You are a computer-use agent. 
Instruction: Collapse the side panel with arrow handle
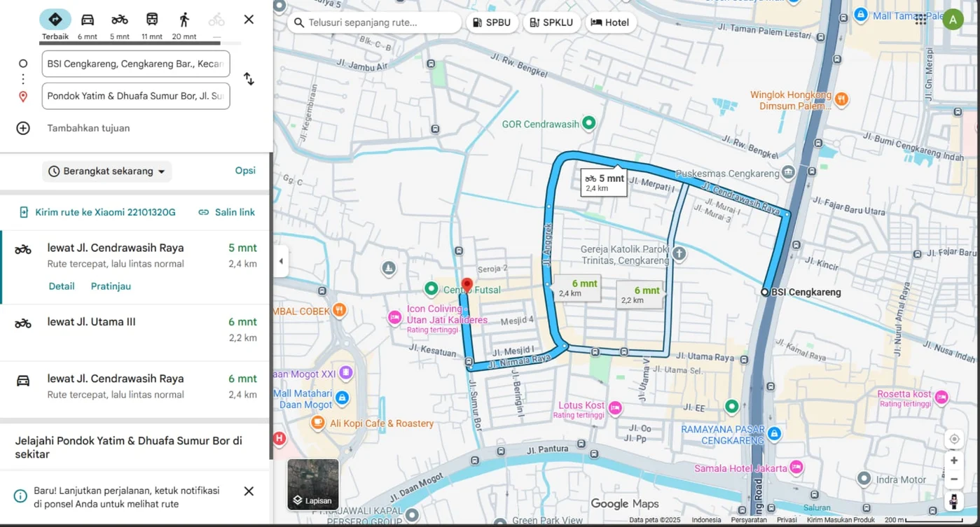coord(281,262)
